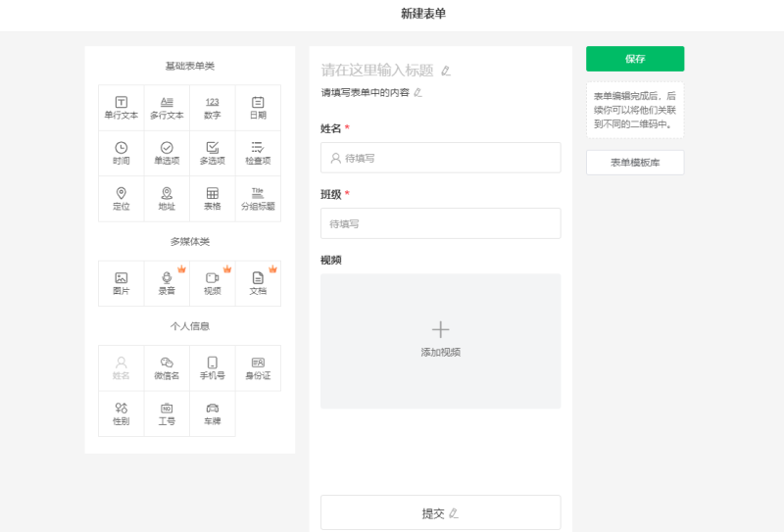The height and width of the screenshot is (532, 784).
Task: Add the 性别 gender component
Action: [x=121, y=414]
